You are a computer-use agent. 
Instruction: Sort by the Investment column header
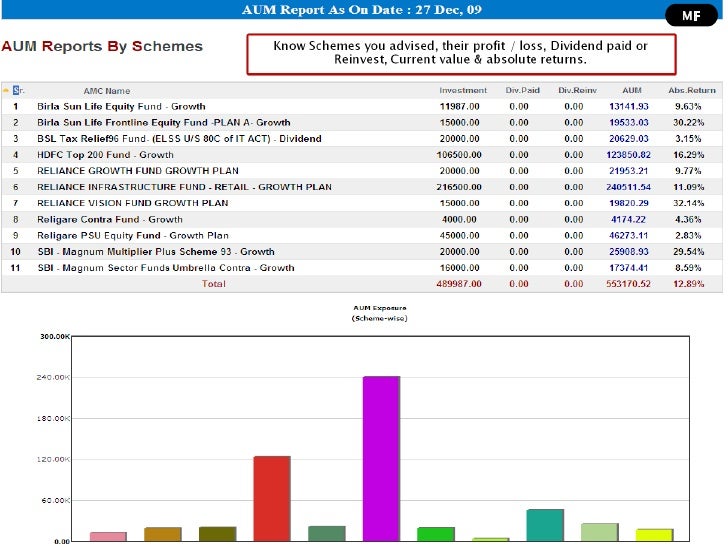(462, 91)
